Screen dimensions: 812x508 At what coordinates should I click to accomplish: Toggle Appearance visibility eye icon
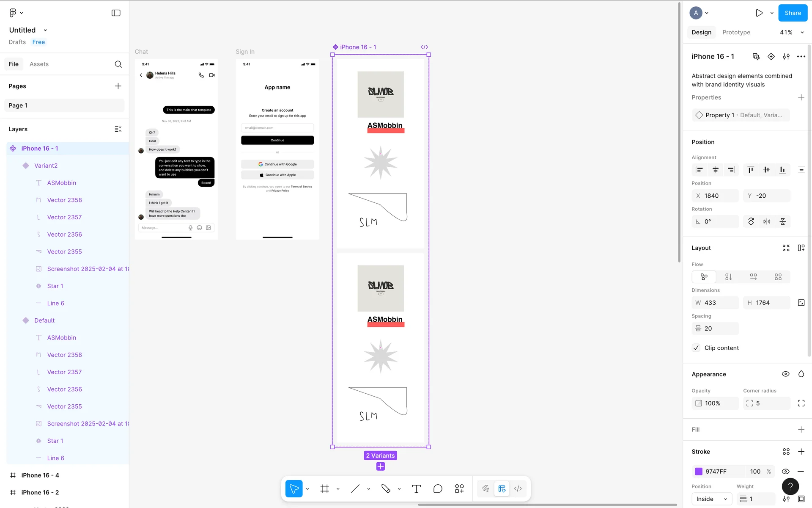(x=785, y=374)
